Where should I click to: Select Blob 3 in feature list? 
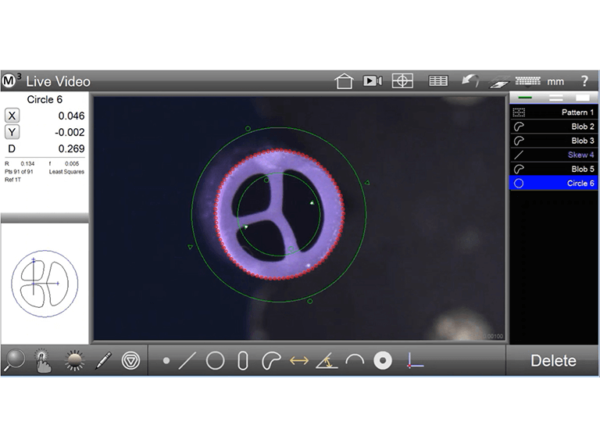pyautogui.click(x=553, y=141)
